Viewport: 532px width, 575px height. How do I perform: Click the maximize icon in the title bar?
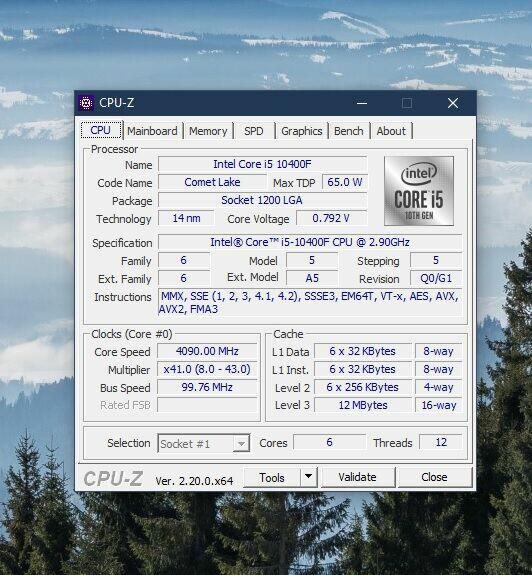click(x=407, y=103)
